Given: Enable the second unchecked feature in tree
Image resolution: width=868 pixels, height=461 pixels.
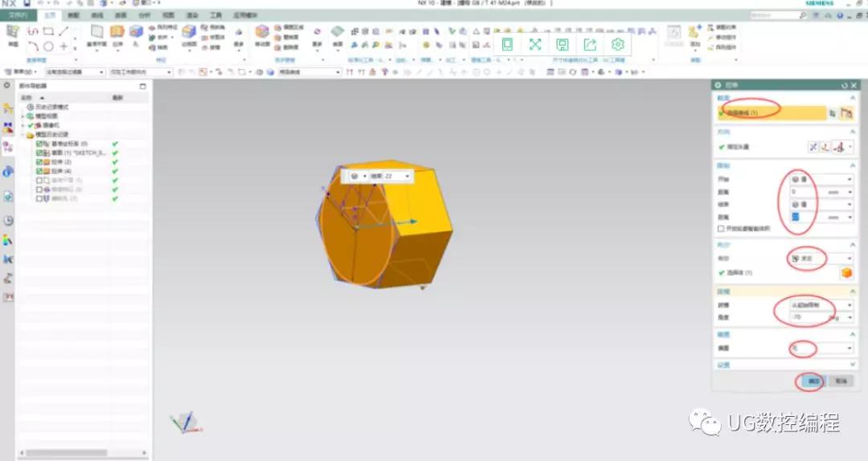Looking at the screenshot, I should coord(39,190).
